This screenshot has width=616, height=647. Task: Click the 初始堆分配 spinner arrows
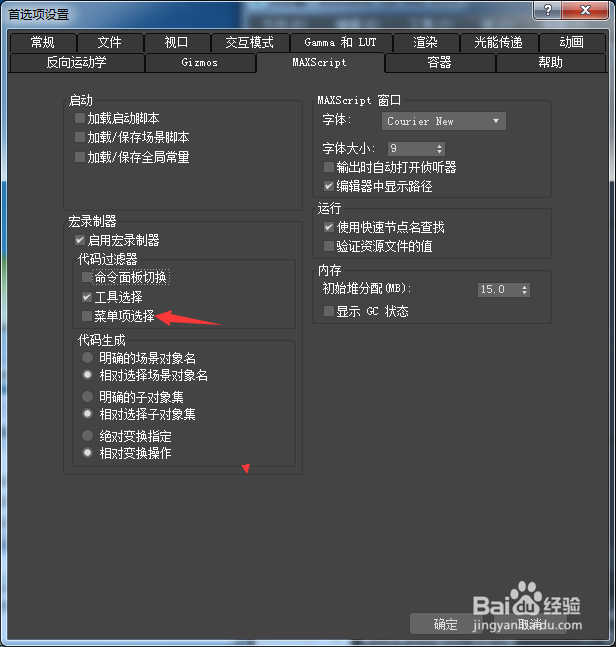(x=524, y=289)
